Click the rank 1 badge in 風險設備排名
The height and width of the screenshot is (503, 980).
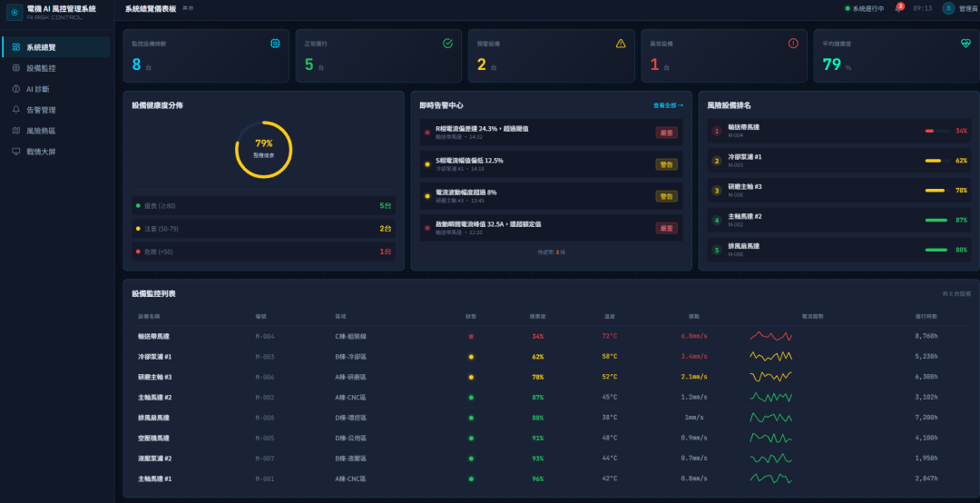coord(717,131)
